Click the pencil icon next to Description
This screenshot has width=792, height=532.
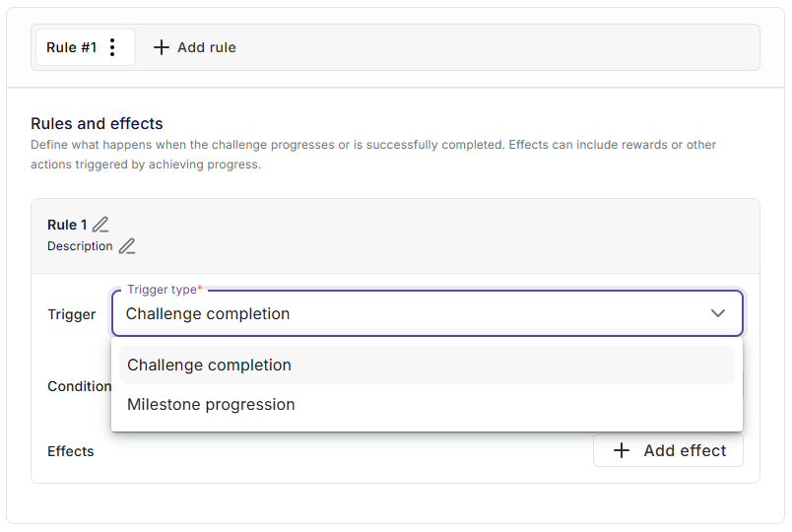pyautogui.click(x=127, y=246)
